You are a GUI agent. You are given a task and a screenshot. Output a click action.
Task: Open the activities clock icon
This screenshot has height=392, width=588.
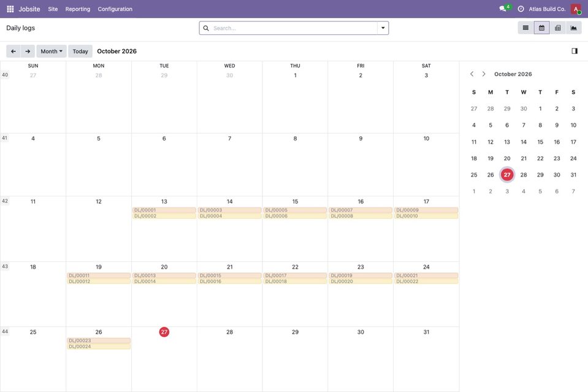coord(521,9)
